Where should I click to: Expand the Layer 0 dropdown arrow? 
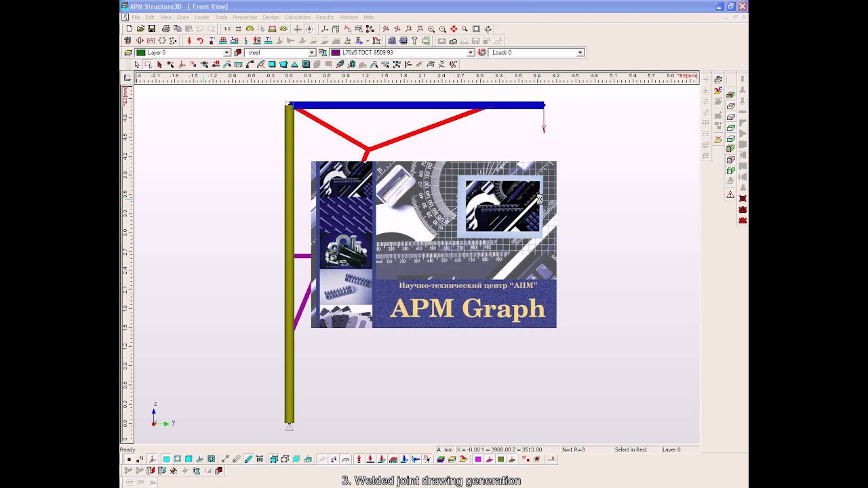click(x=227, y=52)
